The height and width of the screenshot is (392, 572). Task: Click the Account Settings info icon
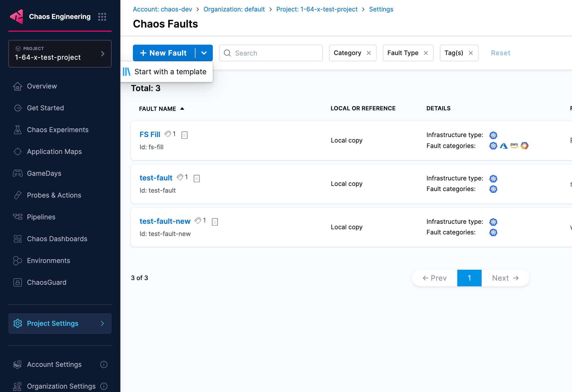point(104,364)
